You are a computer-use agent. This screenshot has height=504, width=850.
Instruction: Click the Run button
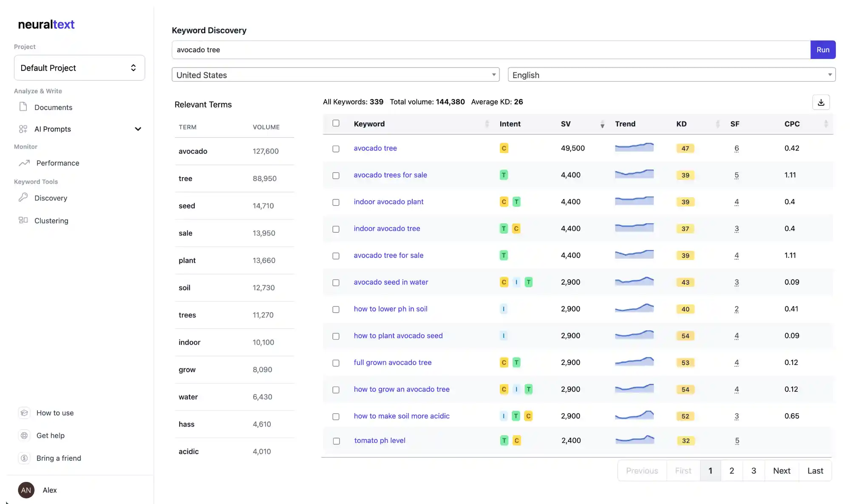(x=823, y=50)
